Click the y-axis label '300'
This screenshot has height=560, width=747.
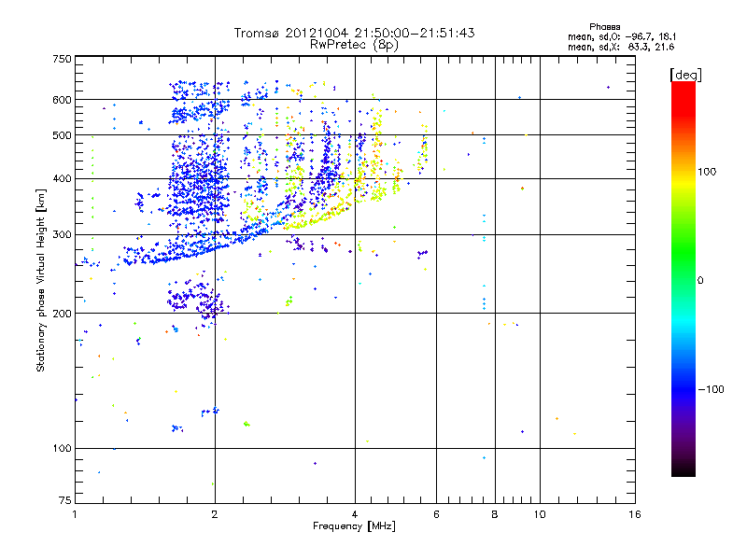tap(62, 234)
